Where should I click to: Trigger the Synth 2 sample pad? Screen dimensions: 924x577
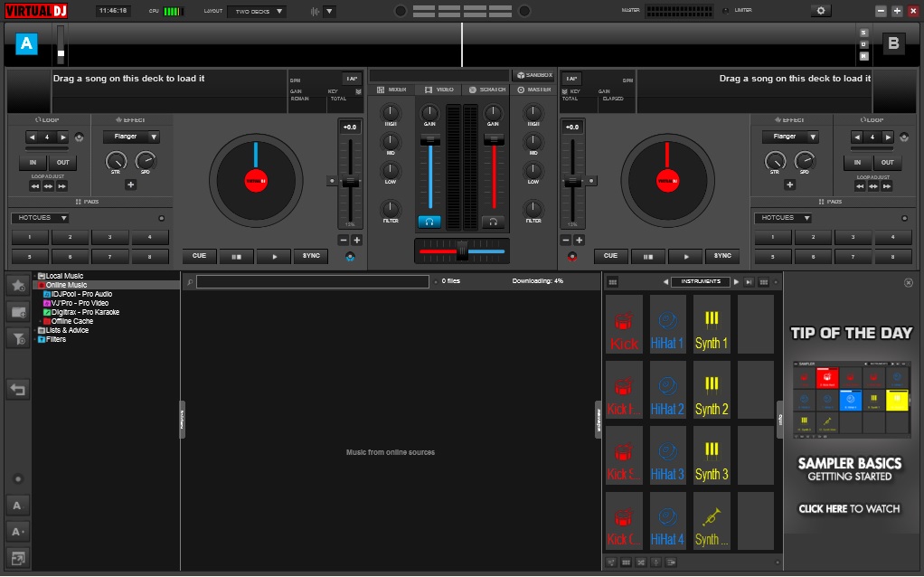tap(712, 390)
